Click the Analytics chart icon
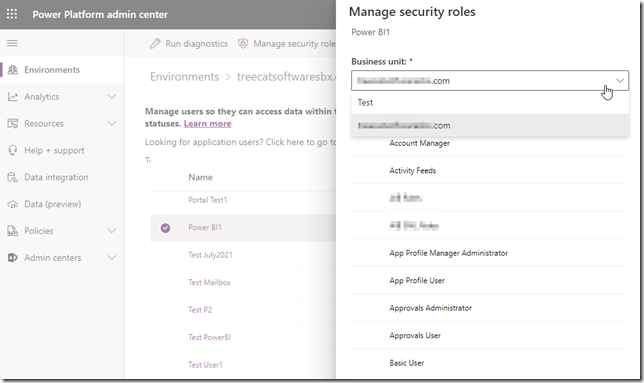The width and height of the screenshot is (644, 383). click(13, 96)
